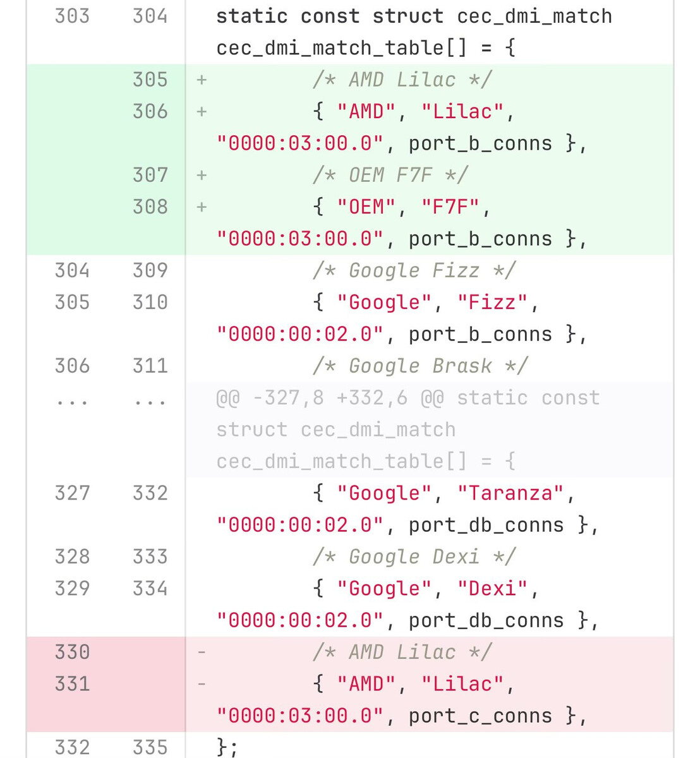Click old line number 330 in the removed lines
This screenshot has width=700, height=758.
pyautogui.click(x=72, y=653)
